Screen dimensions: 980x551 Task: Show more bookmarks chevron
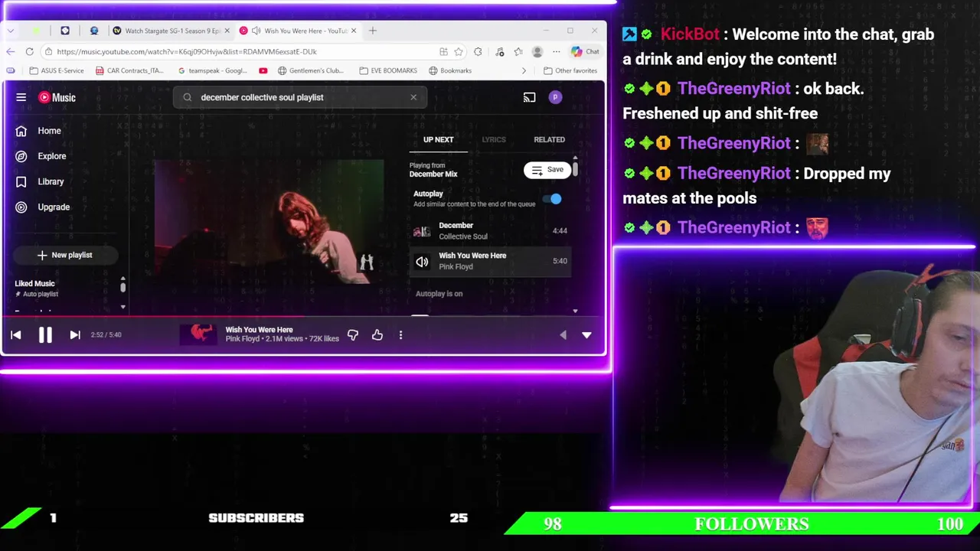coord(524,70)
